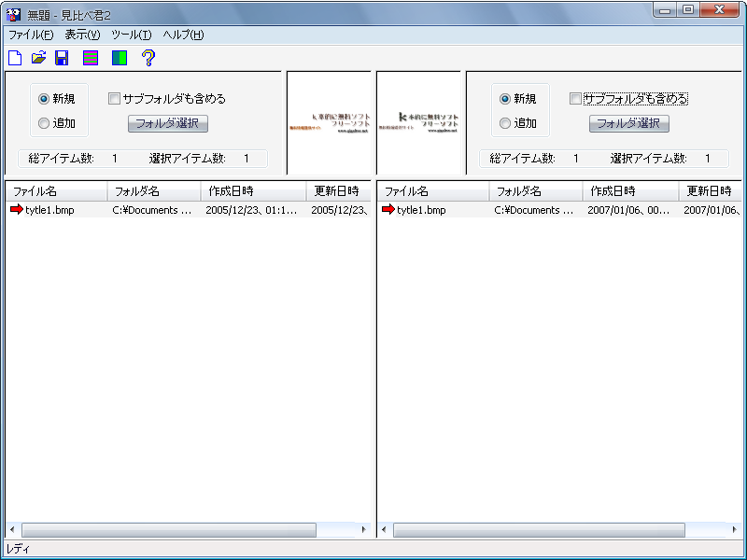Click the New document toolbar icon
This screenshot has height=560, width=747.
pyautogui.click(x=15, y=58)
